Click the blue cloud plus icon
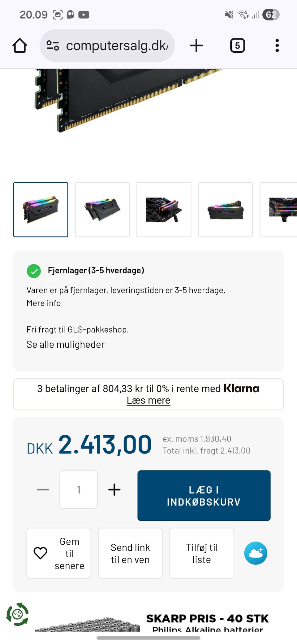Viewport: 297px width, 644px height. [256, 553]
